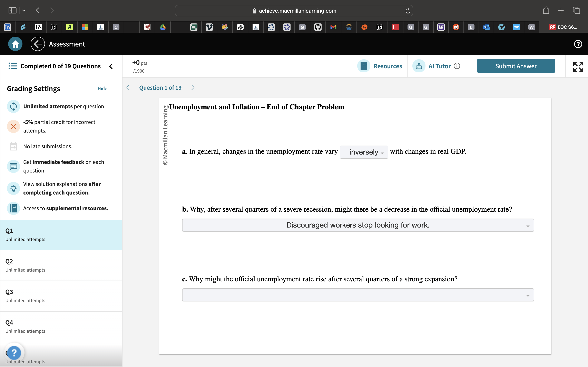Open the help question mark in header
This screenshot has width=588, height=367.
point(578,44)
